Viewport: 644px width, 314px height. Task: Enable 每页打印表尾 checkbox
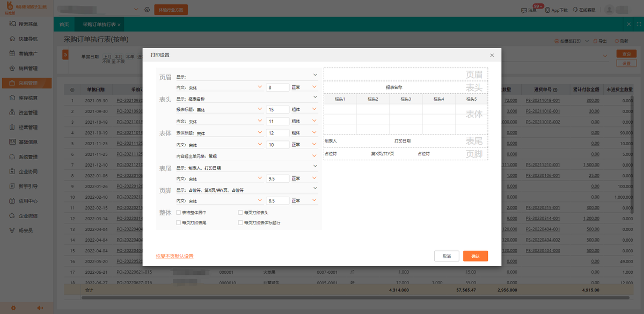178,222
